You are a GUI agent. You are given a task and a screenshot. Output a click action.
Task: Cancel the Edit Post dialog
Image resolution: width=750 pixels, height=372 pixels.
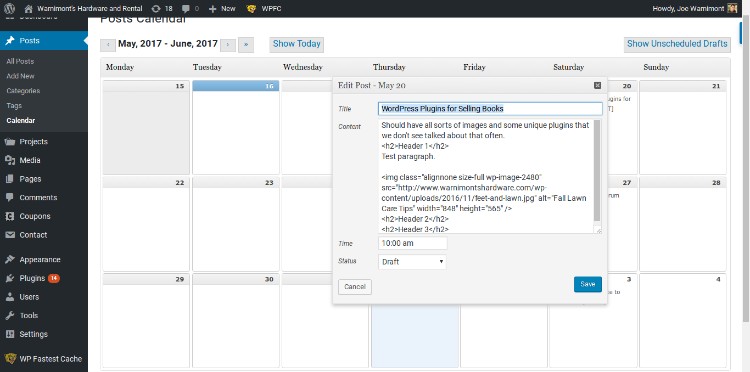[x=355, y=286]
